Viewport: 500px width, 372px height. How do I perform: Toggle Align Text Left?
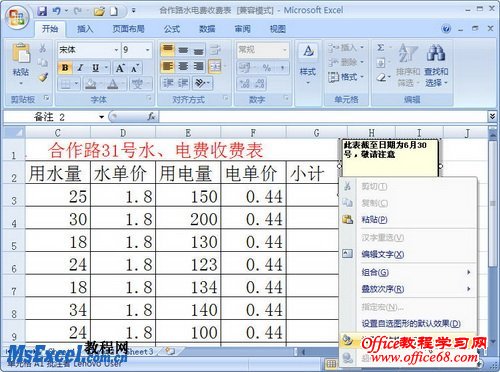tap(168, 66)
